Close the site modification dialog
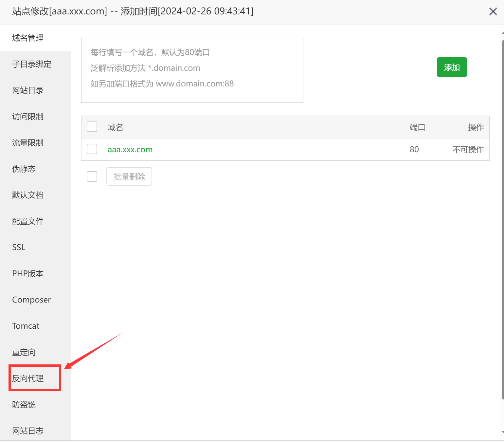The height and width of the screenshot is (442, 504). pyautogui.click(x=493, y=11)
